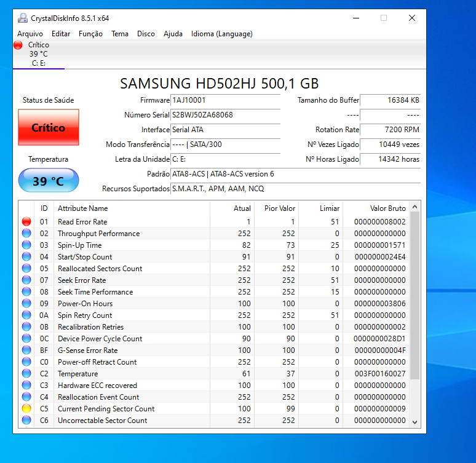Click red disk status icon in disk bar
Screen dimensions: 476x463
tap(18, 45)
